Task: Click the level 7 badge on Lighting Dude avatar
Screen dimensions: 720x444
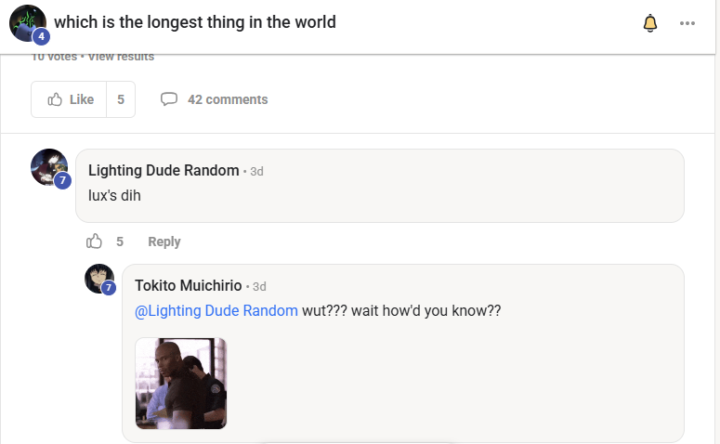Action: point(63,180)
